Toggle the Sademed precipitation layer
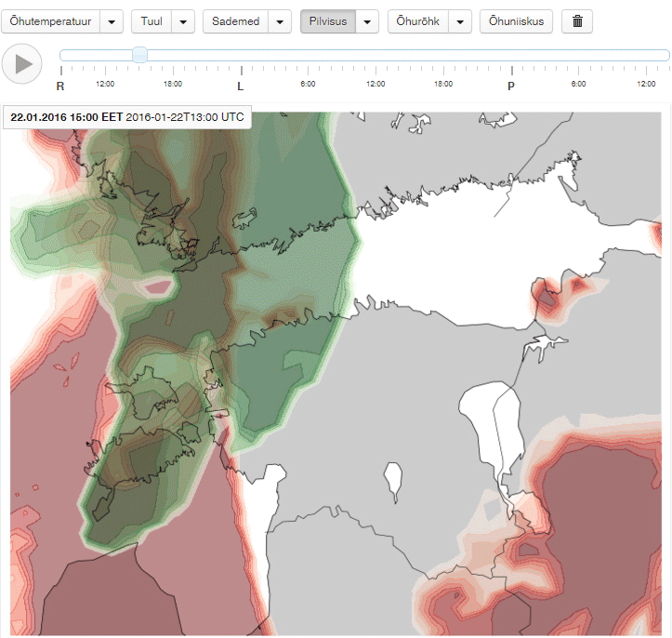 (235, 21)
